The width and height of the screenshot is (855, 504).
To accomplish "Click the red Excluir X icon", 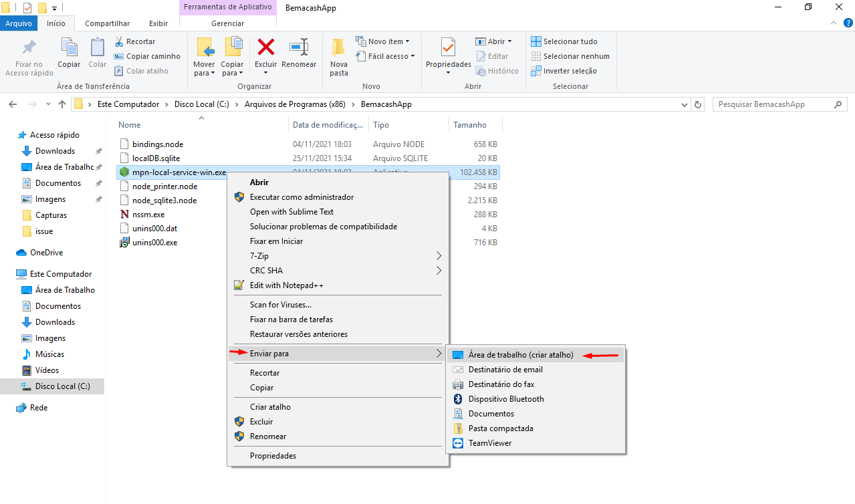I will [266, 47].
